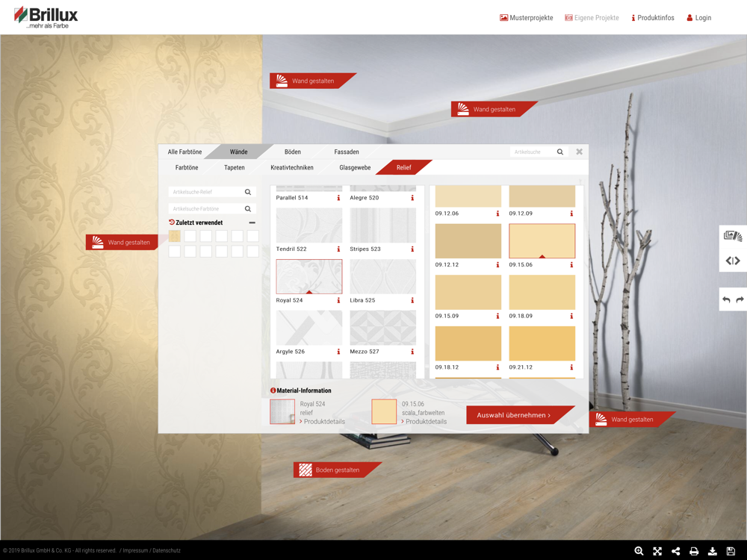
Task: Click the print icon in footer
Action: click(694, 551)
